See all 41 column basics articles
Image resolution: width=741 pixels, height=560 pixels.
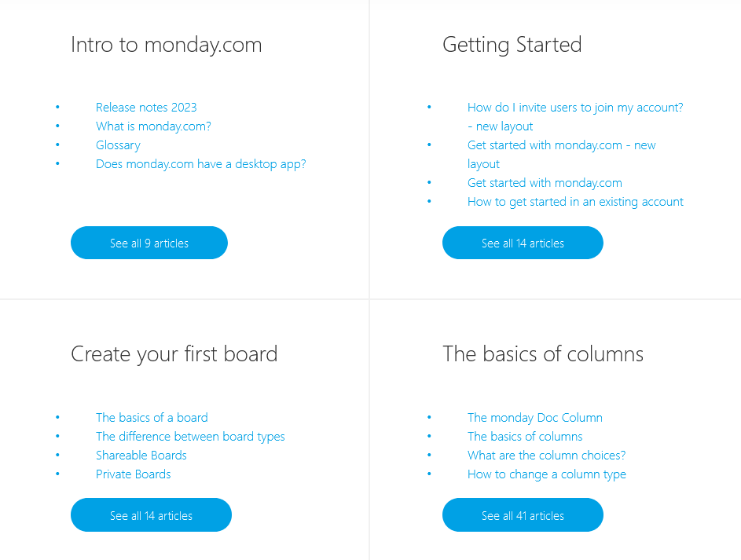(523, 515)
